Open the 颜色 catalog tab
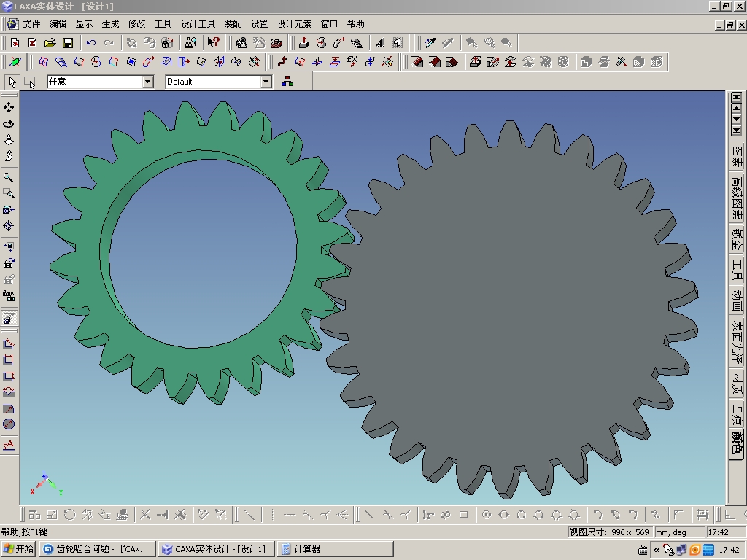The width and height of the screenshot is (747, 560). coord(737,443)
